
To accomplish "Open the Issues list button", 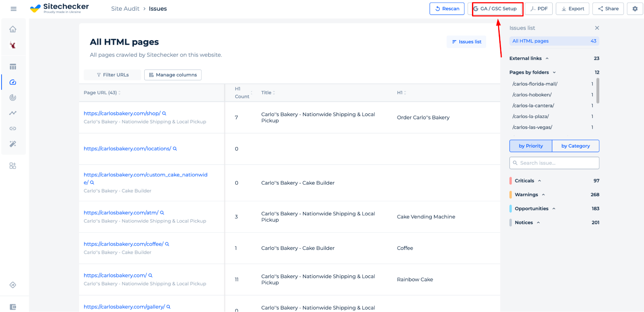I will [x=466, y=42].
